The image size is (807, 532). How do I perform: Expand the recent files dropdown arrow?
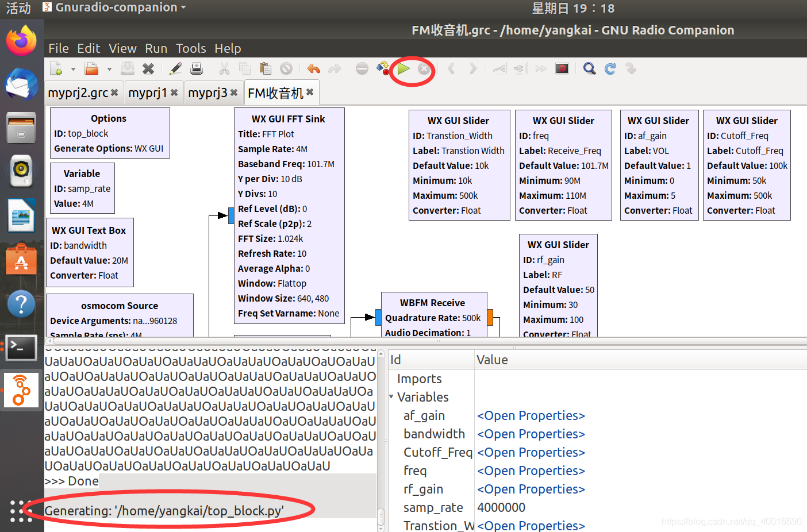pyautogui.click(x=109, y=69)
